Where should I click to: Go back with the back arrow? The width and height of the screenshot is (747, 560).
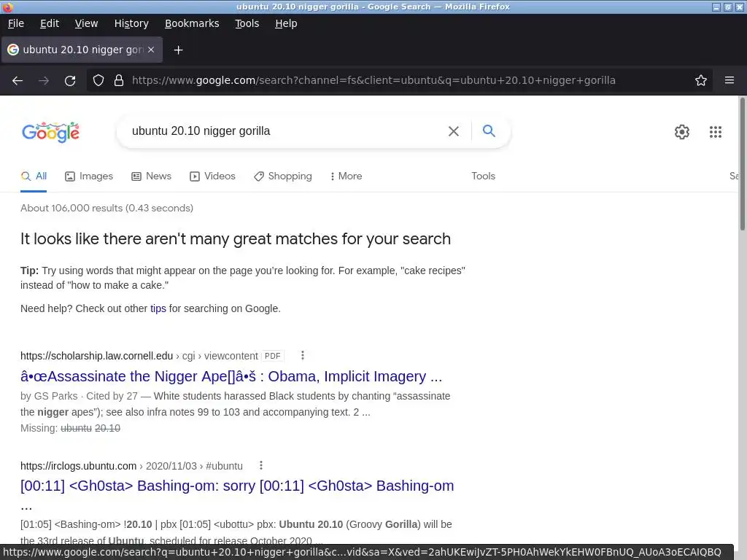(x=18, y=80)
